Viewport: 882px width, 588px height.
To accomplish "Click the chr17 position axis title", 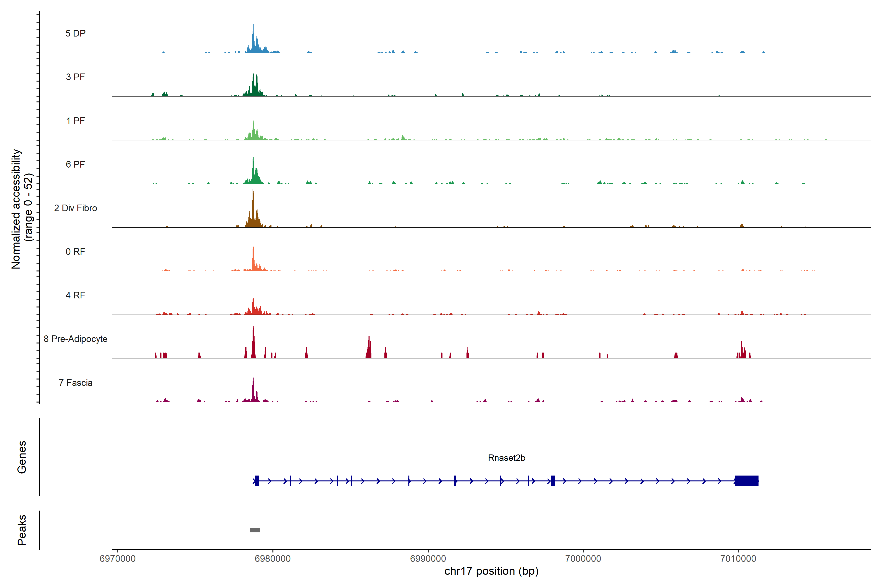I will click(x=491, y=571).
